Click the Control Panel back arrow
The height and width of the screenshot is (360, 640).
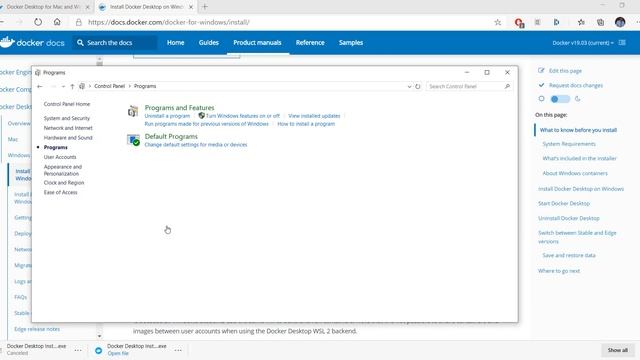click(40, 87)
